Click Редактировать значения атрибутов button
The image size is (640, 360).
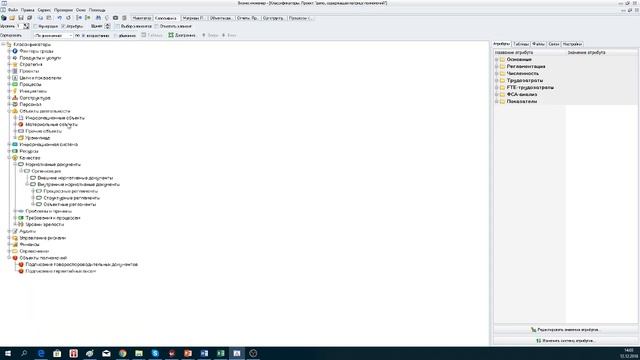[565, 329]
